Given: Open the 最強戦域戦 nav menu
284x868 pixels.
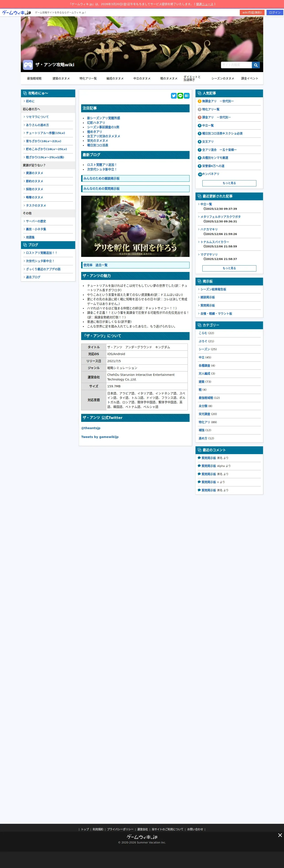Looking at the screenshot, I should (34, 78).
